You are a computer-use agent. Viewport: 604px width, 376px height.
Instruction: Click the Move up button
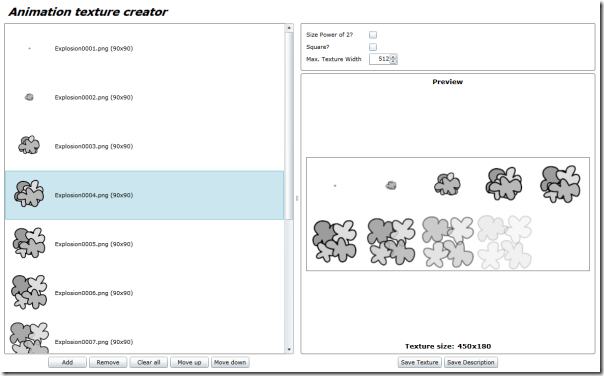click(189, 363)
